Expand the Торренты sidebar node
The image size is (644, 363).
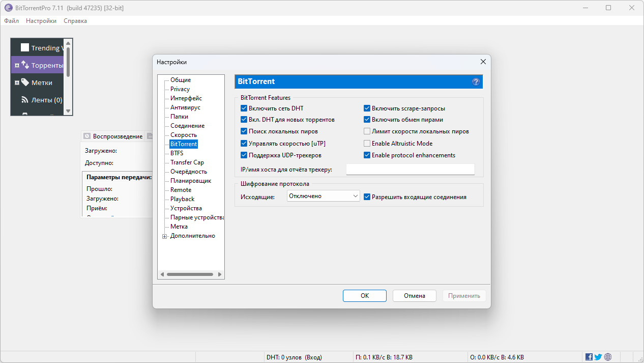(x=17, y=65)
